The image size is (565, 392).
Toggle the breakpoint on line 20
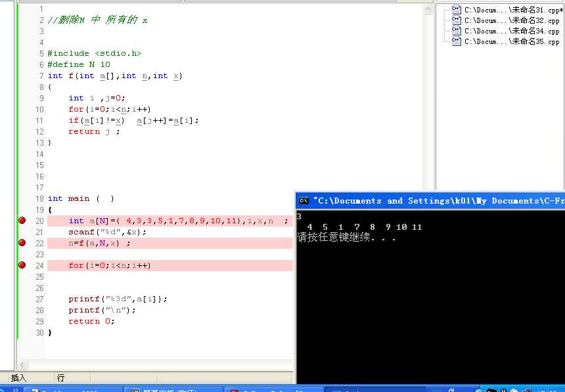[x=22, y=220]
